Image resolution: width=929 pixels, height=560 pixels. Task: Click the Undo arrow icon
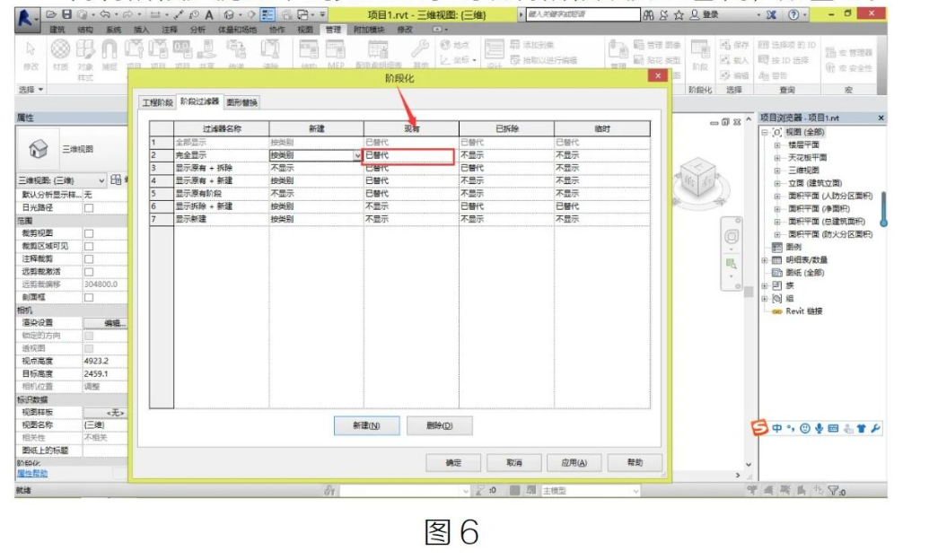[x=105, y=14]
